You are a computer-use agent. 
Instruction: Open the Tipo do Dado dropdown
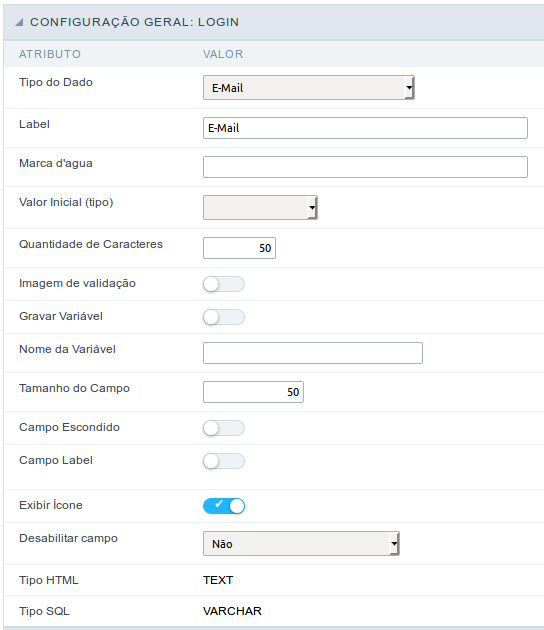click(309, 88)
